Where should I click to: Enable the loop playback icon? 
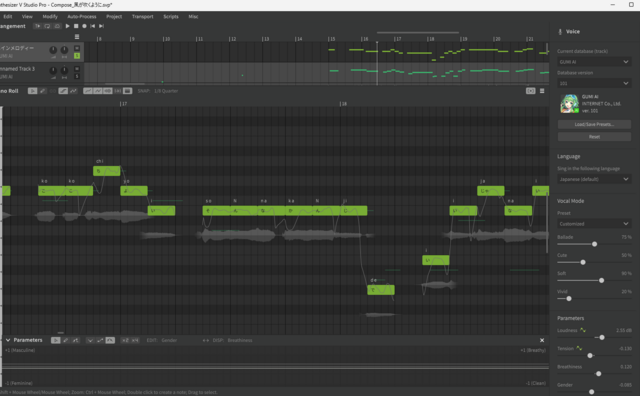(x=47, y=26)
